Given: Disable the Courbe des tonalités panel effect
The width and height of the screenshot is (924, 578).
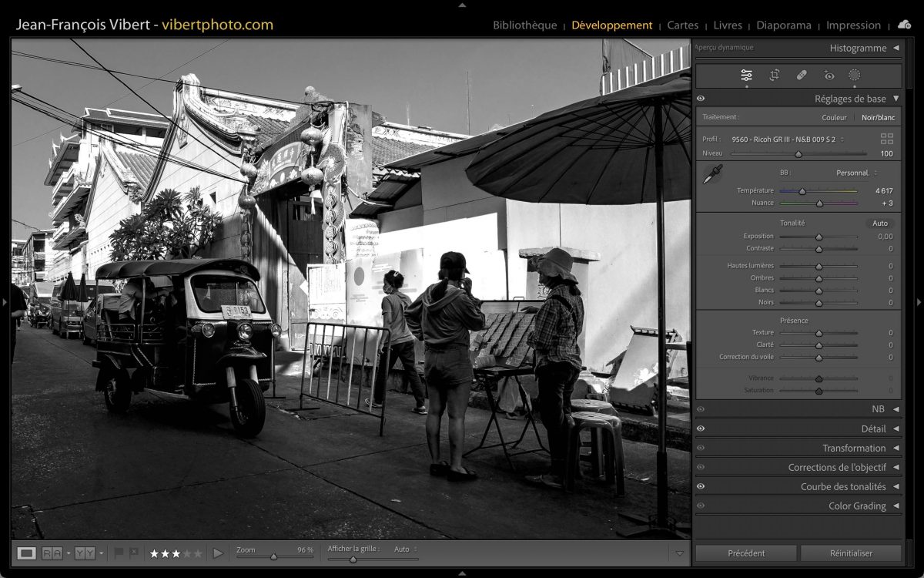Looking at the screenshot, I should 701,486.
